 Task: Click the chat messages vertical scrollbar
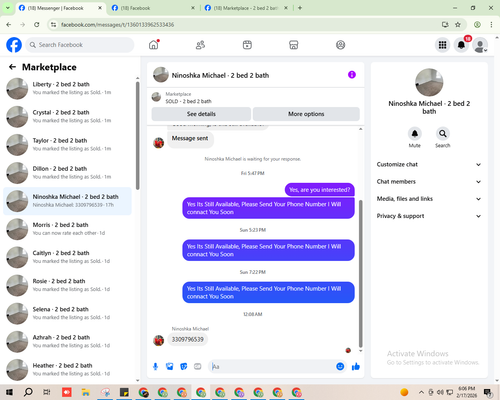360,273
